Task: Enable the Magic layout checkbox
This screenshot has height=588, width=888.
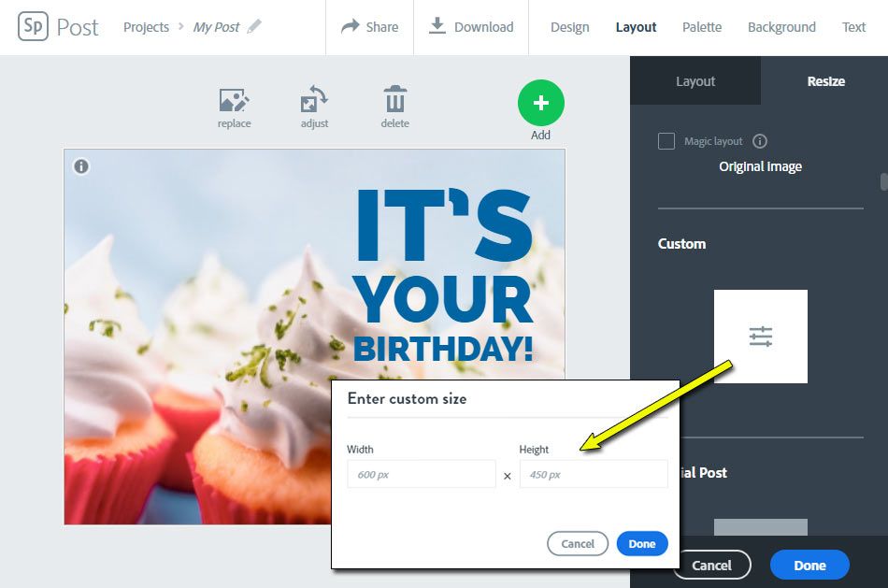Action: click(x=666, y=141)
